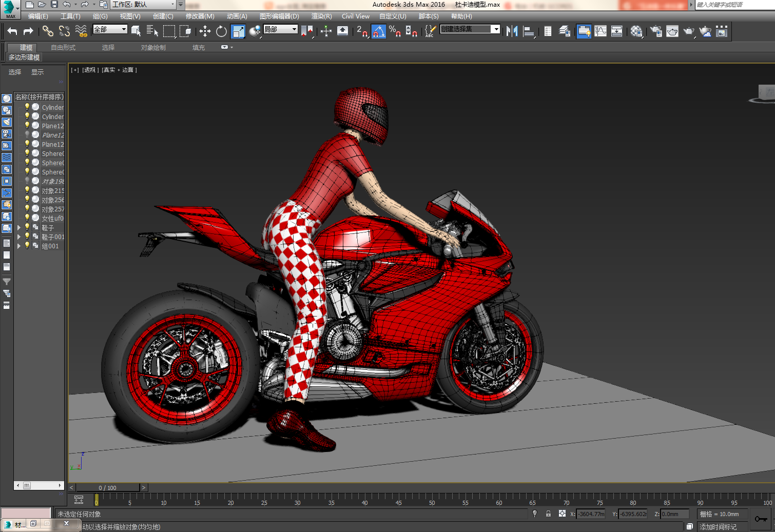
Task: Open the Select by Name list icon
Action: 152,31
